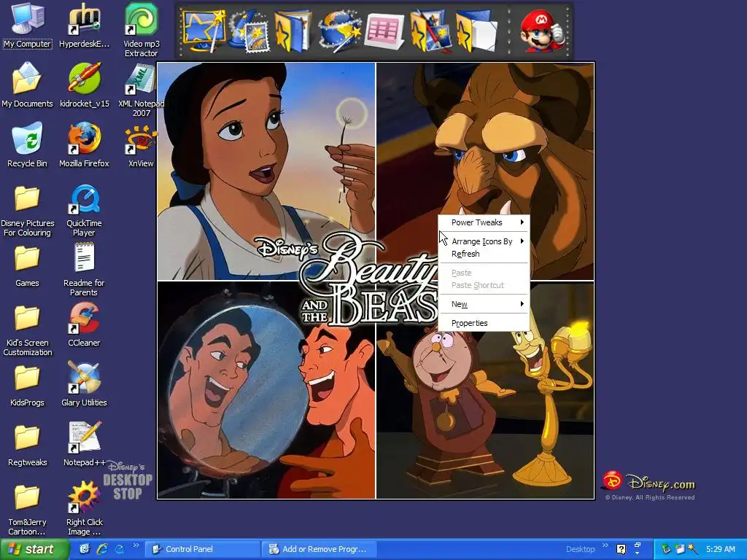The height and width of the screenshot is (560, 747).
Task: Open XnView image viewer shortcut
Action: tap(141, 145)
